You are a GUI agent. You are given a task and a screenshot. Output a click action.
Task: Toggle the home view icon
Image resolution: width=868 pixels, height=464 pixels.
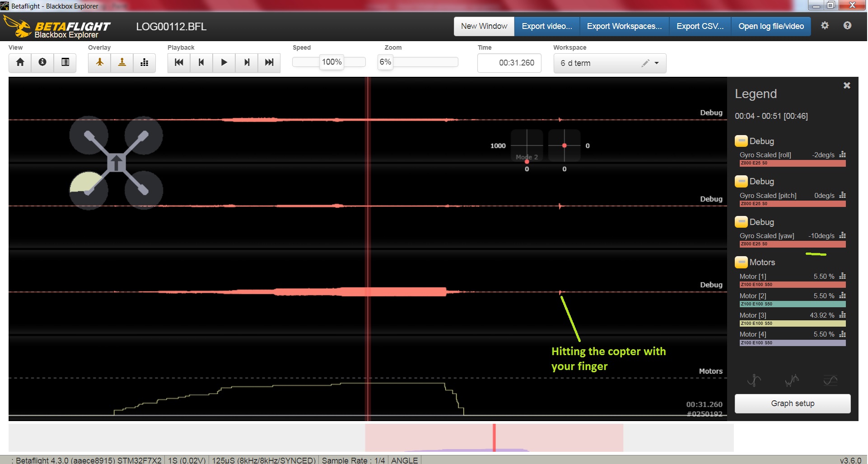[20, 63]
